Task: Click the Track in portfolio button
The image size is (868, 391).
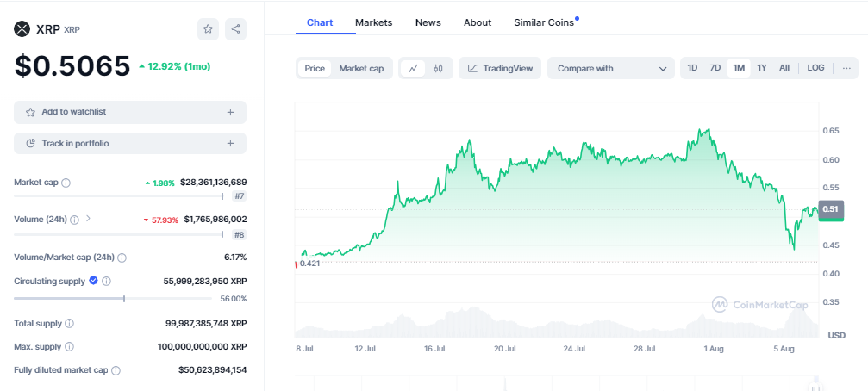Action: [x=130, y=144]
